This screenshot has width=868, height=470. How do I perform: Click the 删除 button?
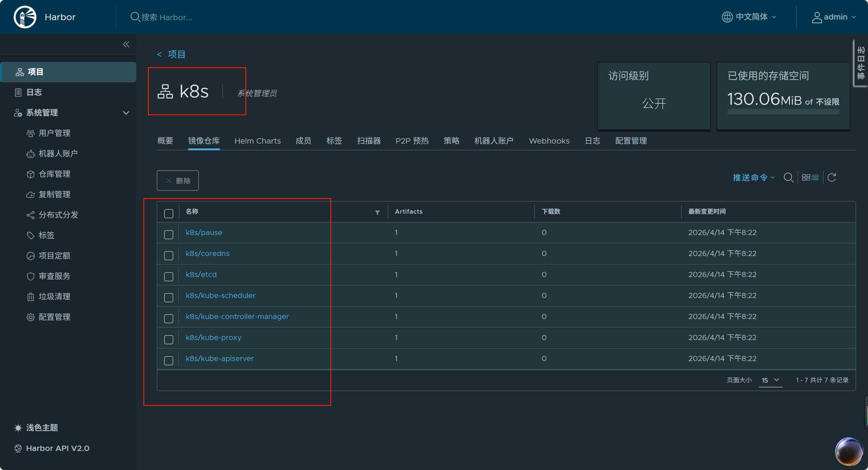tap(178, 181)
